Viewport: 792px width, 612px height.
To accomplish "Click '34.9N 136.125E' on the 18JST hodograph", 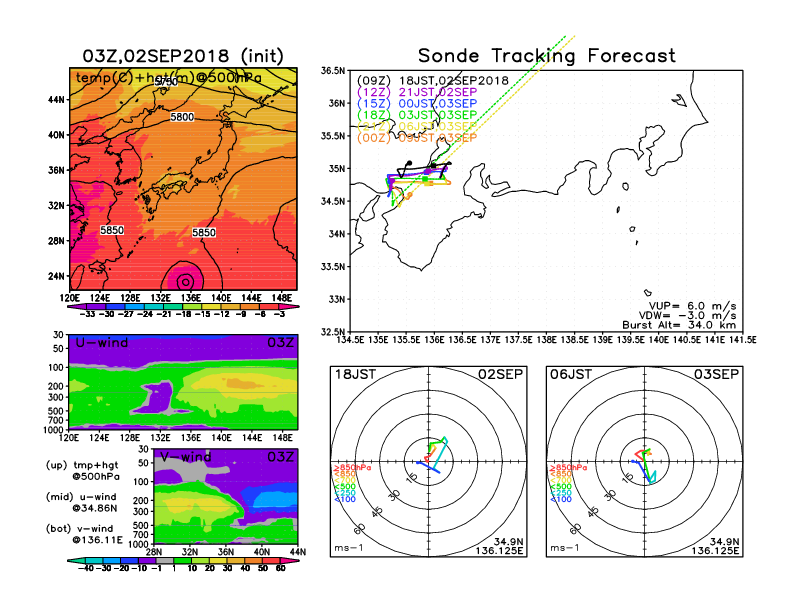I will pos(499,546).
